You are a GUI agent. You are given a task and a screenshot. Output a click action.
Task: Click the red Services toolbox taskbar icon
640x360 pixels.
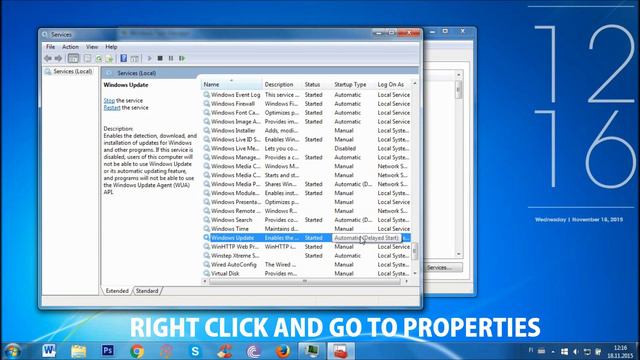(x=340, y=351)
